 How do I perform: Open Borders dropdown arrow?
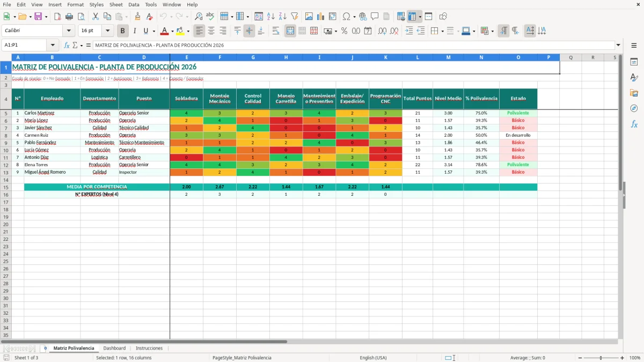[442, 31]
